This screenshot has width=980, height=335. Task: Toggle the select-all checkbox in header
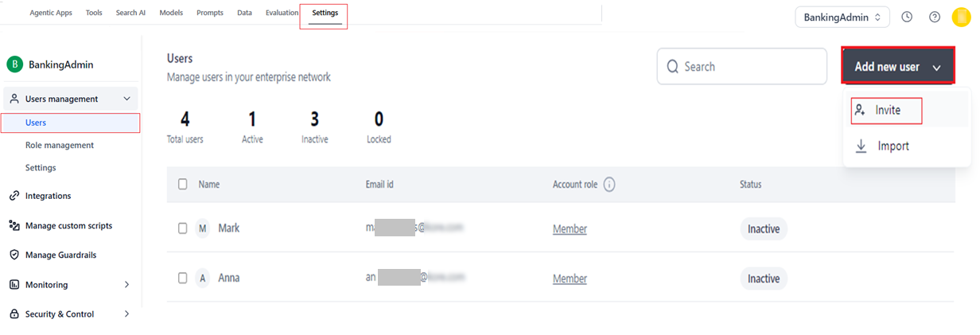[183, 184]
